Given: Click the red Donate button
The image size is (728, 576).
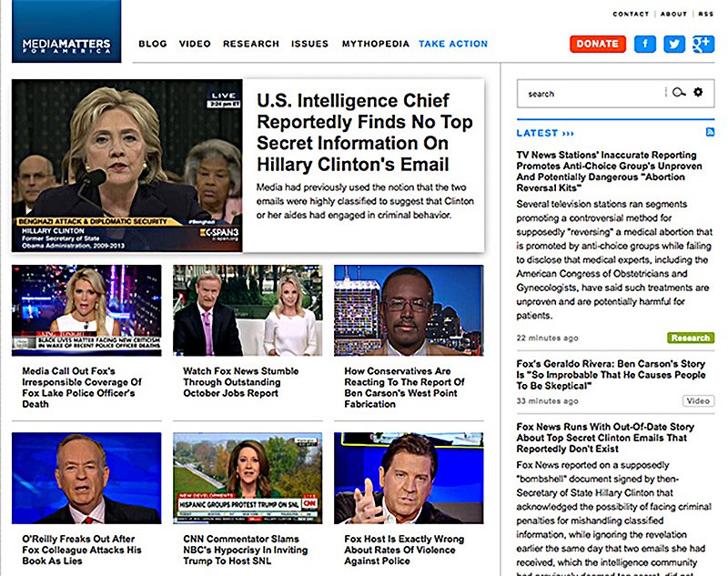Looking at the screenshot, I should [598, 44].
